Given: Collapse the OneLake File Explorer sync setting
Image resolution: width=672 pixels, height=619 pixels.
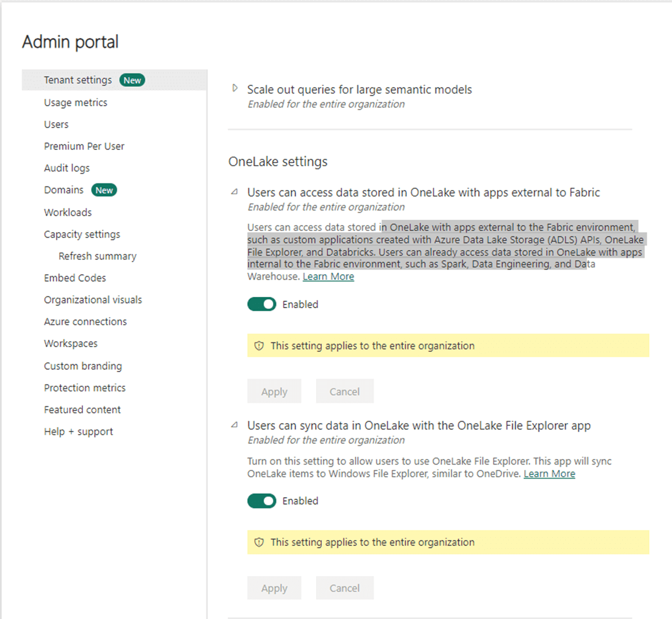Looking at the screenshot, I should [235, 425].
